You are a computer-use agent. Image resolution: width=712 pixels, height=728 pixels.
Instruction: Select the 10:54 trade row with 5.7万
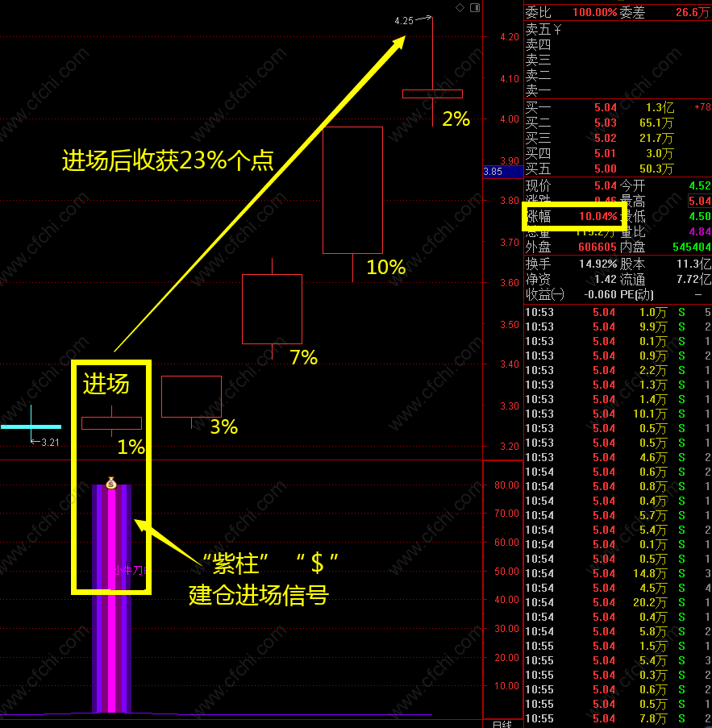point(618,515)
